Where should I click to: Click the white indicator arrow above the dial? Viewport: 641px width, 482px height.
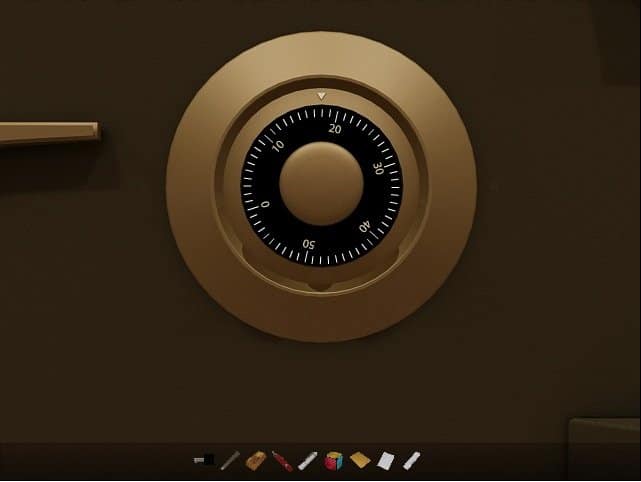(322, 96)
